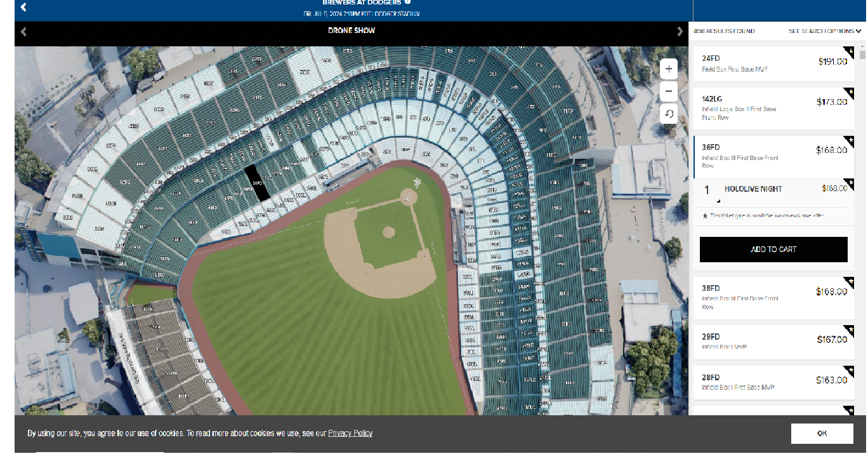Image resolution: width=868 pixels, height=454 pixels.
Task: Click the star badge on 38FD listing
Action: (850, 281)
